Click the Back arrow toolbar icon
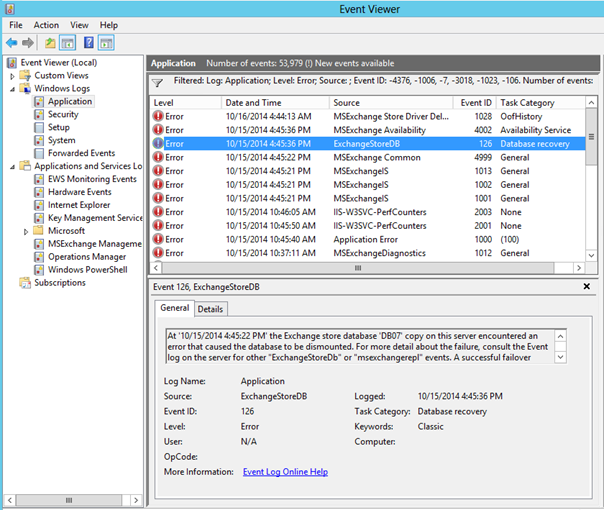Image resolution: width=604 pixels, height=510 pixels. tap(11, 43)
